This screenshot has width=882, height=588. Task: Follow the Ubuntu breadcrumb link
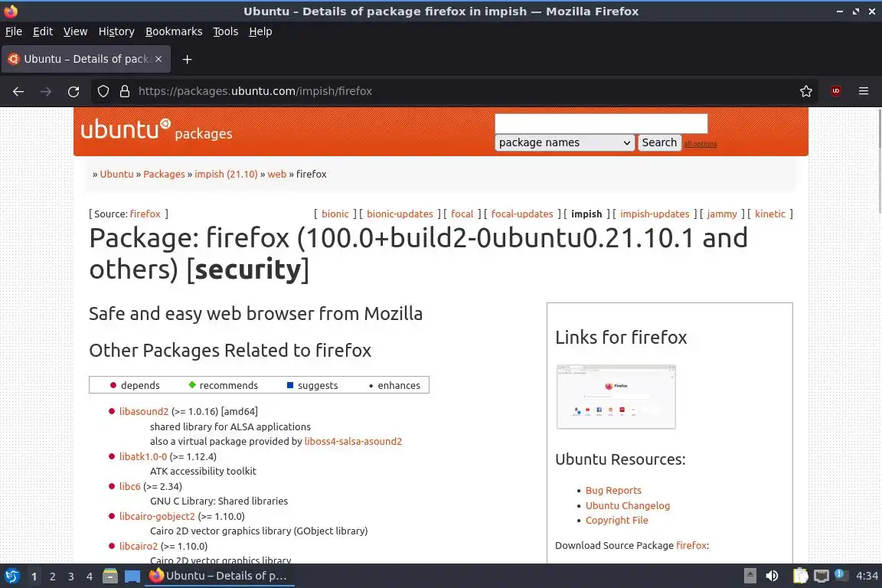point(116,174)
